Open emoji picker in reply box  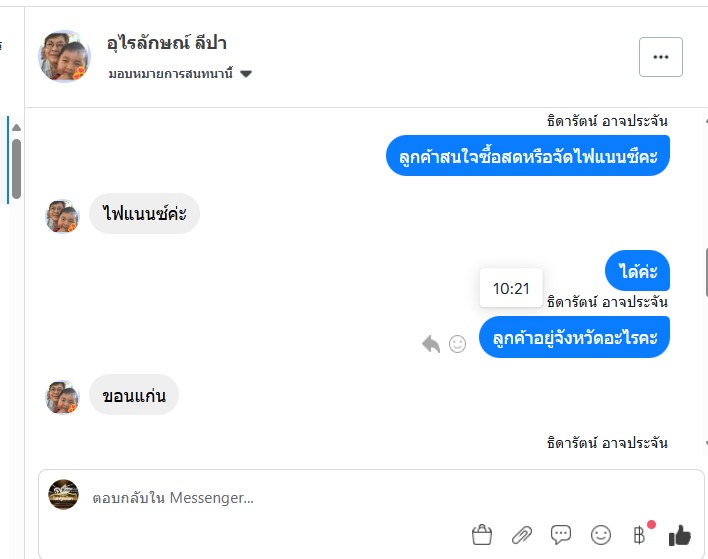(x=600, y=535)
